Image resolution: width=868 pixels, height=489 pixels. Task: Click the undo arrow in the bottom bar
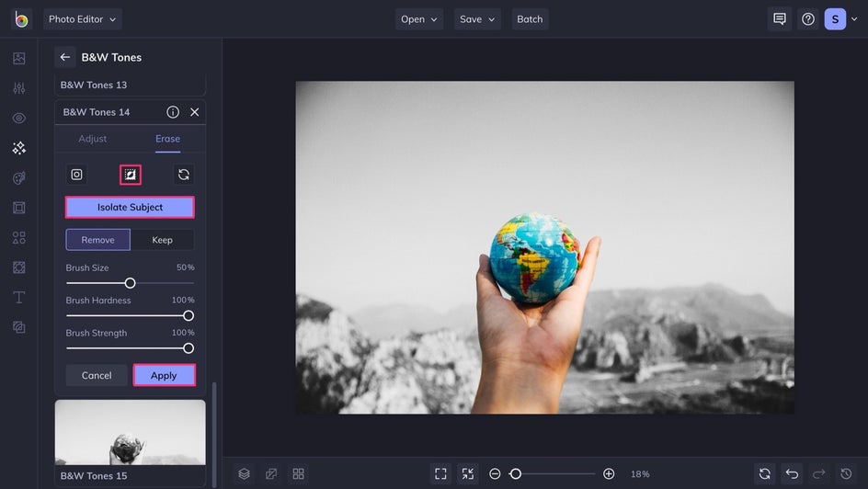[792, 474]
